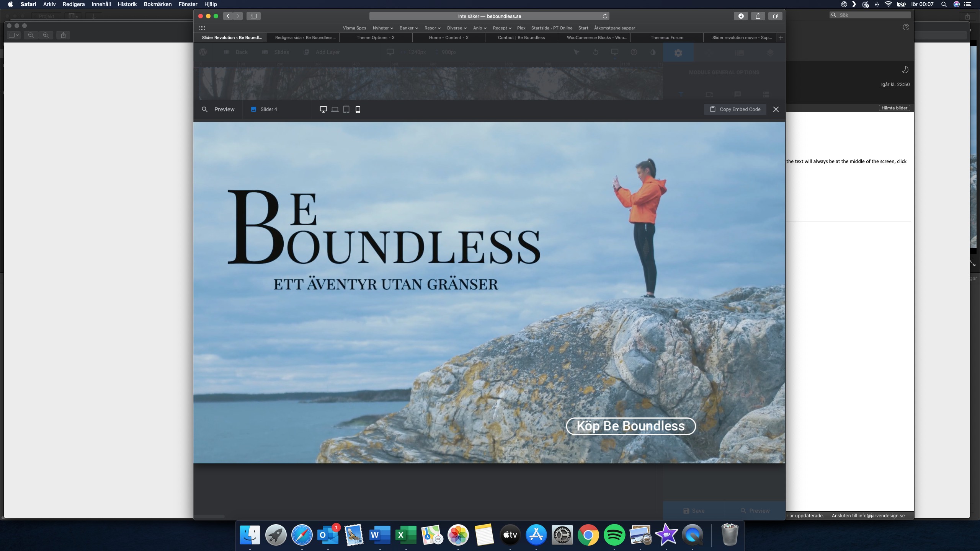
Task: Show Safari downloads list
Action: tap(741, 16)
